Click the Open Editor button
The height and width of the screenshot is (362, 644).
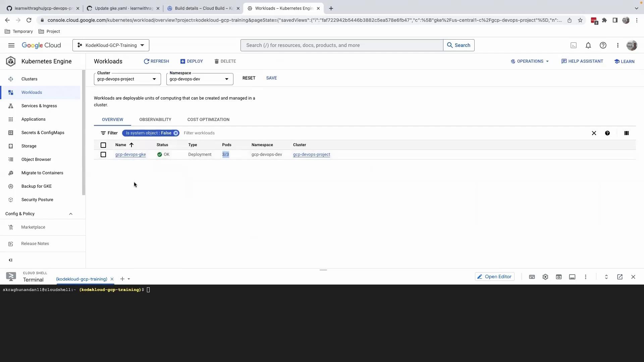tap(495, 277)
